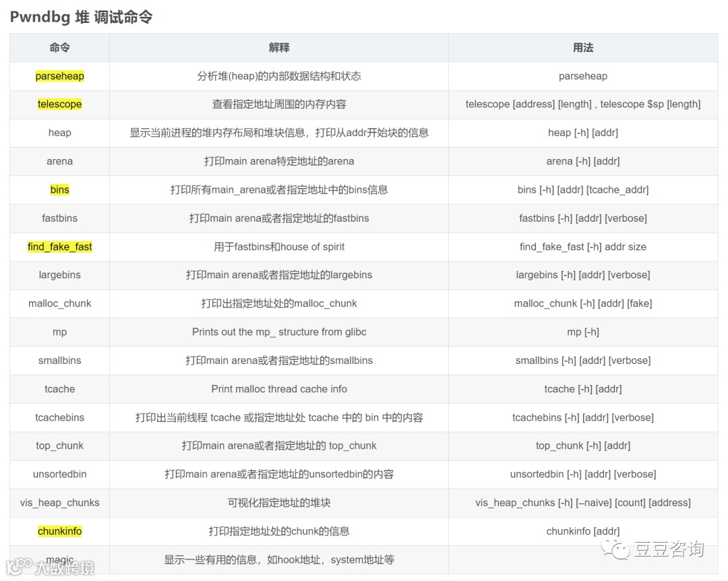
Task: Click usage cell 'mp [-h]'
Action: coord(582,332)
